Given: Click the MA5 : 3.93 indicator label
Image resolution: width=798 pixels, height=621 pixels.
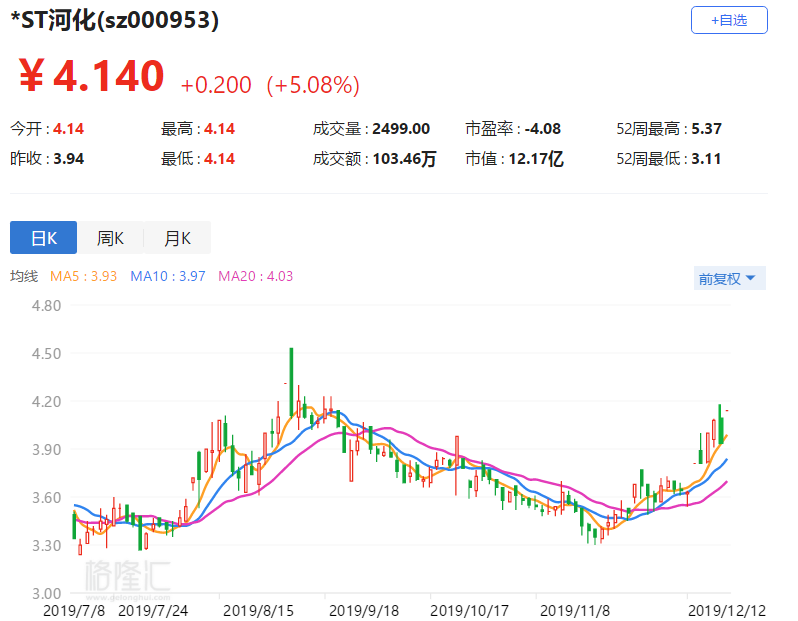Looking at the screenshot, I should [83, 276].
